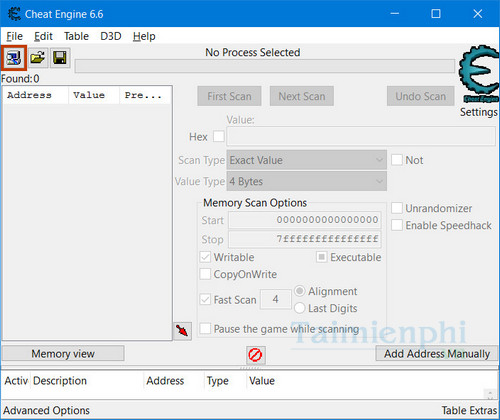Open the Scan Type Exact Value dropdown
Image resolution: width=500 pixels, height=420 pixels.
pos(307,160)
